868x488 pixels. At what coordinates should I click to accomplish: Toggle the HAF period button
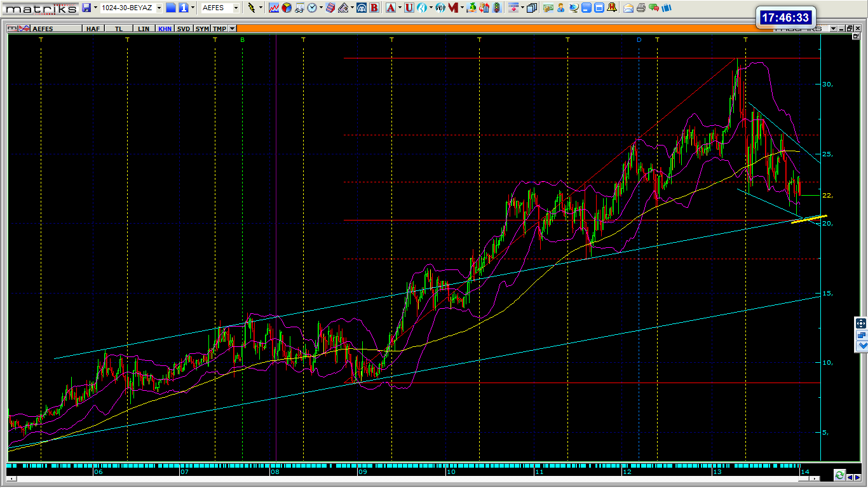click(93, 29)
